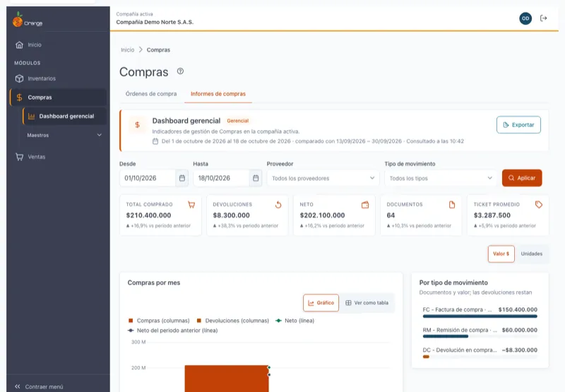This screenshot has height=392, width=565.
Task: Open the help icon beside Compras title
Action: (x=180, y=71)
